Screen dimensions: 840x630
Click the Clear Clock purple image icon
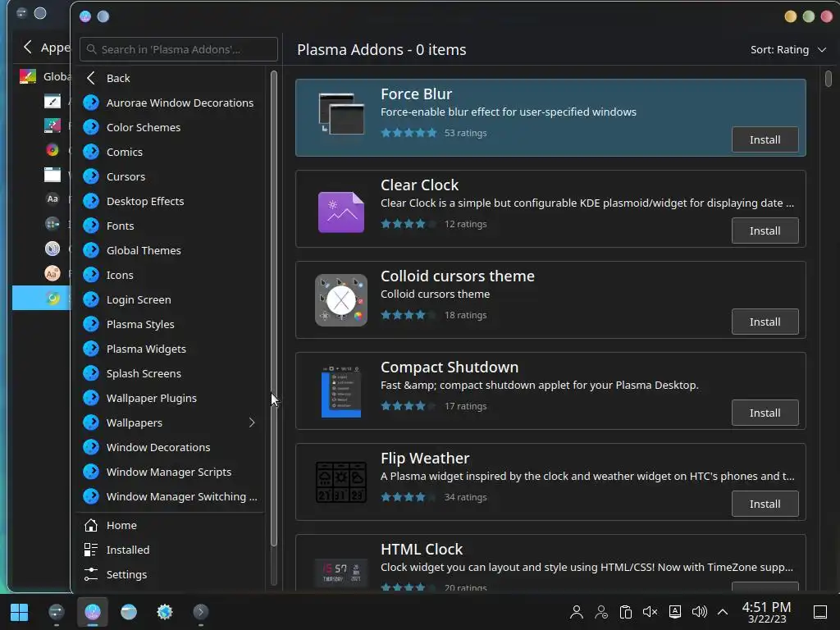[341, 212]
